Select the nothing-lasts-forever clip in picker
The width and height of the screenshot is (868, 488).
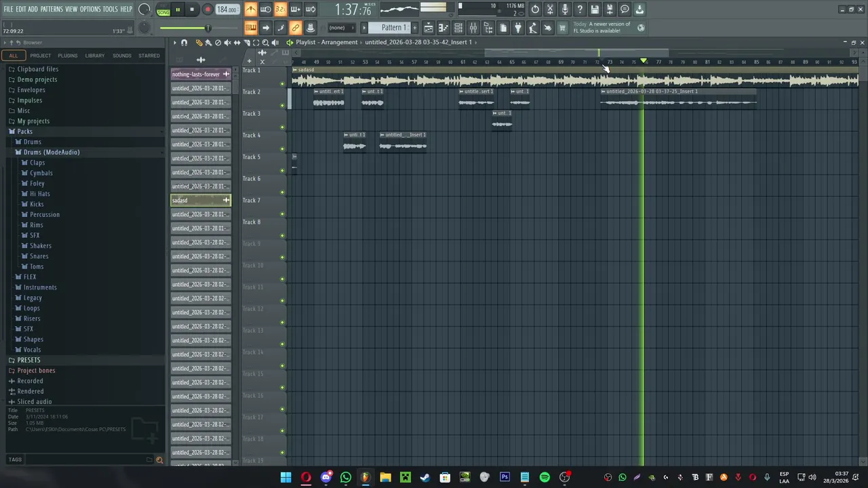tap(201, 75)
